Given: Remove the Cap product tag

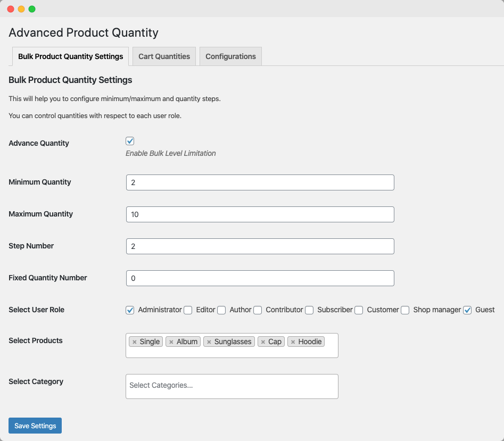Looking at the screenshot, I should 263,342.
